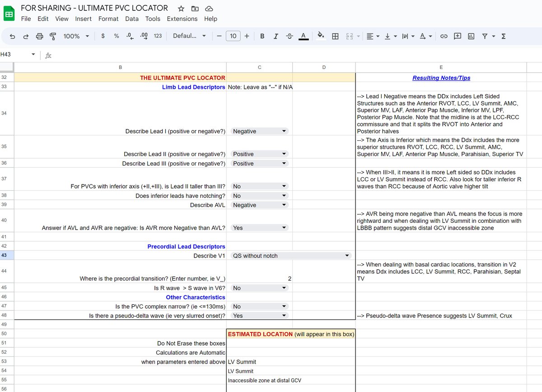Viewport: 542px width, 392px height.
Task: Create a filter
Action: coord(484,36)
